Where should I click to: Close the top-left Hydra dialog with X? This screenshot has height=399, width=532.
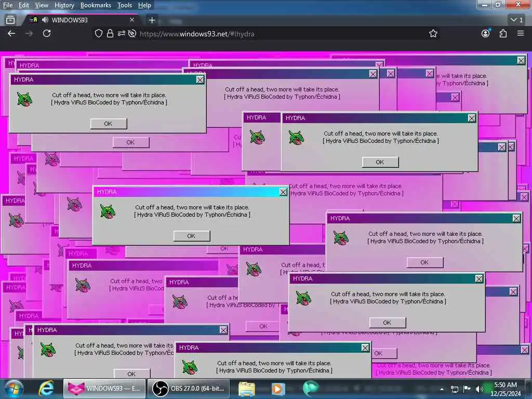pos(200,79)
